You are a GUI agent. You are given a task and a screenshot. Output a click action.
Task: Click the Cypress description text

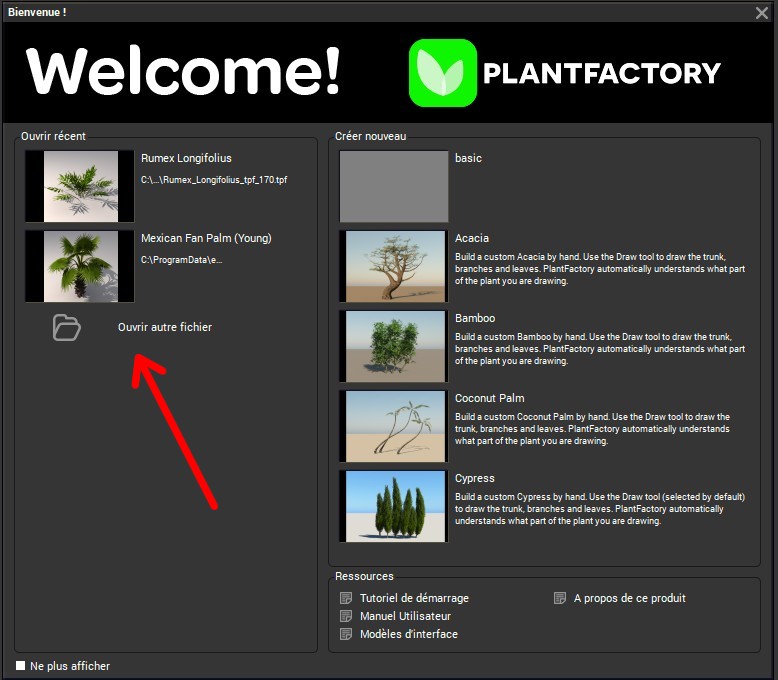pos(600,508)
